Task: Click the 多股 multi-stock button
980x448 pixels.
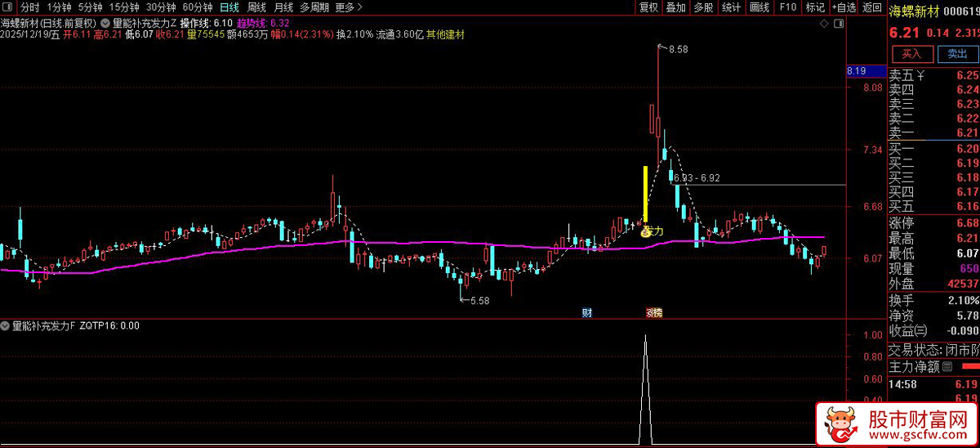Action: pyautogui.click(x=703, y=7)
